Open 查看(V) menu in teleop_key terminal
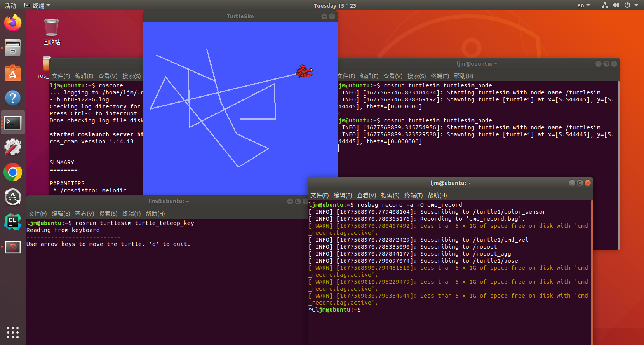Screen dimensions: 644x345 [85, 214]
